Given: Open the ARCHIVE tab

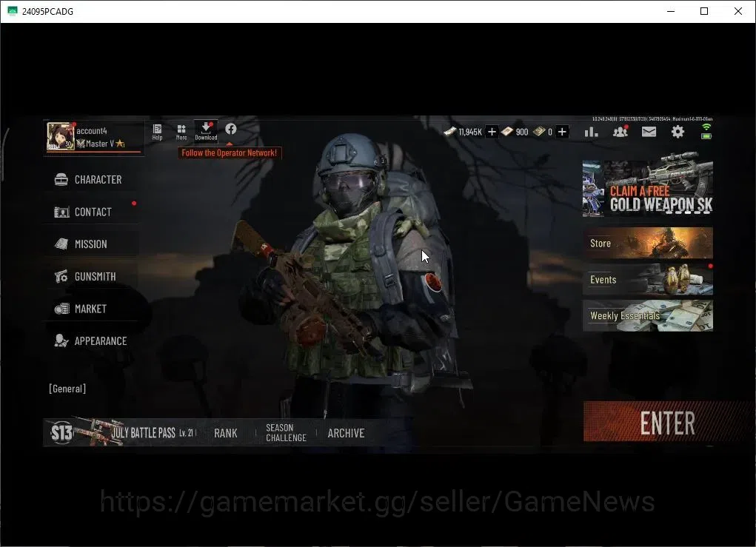Looking at the screenshot, I should point(347,433).
